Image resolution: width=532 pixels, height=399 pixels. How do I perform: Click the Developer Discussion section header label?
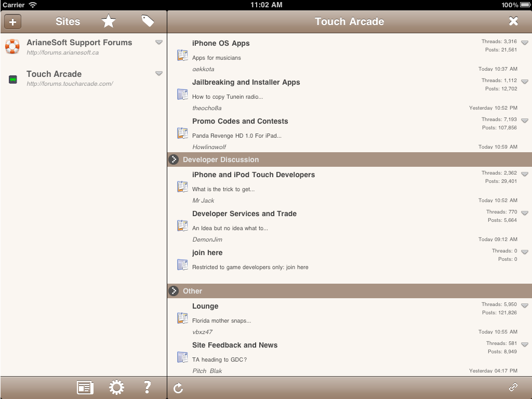[x=221, y=159]
